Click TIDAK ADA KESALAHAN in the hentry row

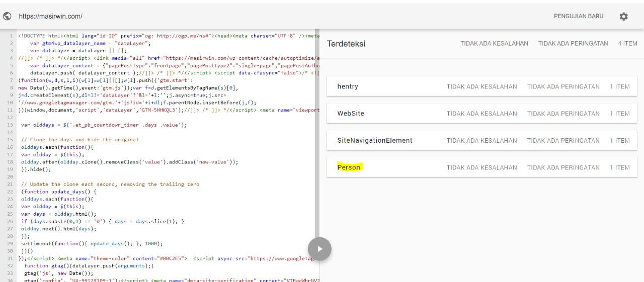[482, 86]
